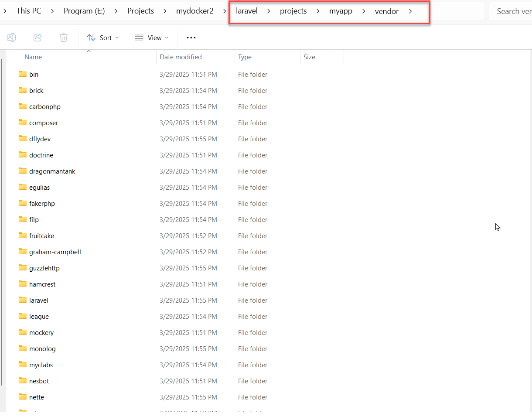Expand the chevron after Program (E:)
Screen dimensions: 532x420
point(116,11)
